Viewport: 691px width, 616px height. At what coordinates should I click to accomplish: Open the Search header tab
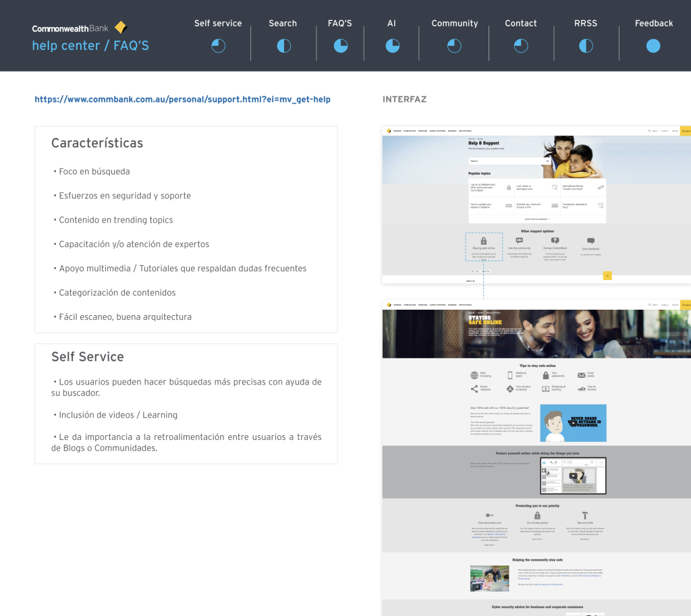[283, 24]
